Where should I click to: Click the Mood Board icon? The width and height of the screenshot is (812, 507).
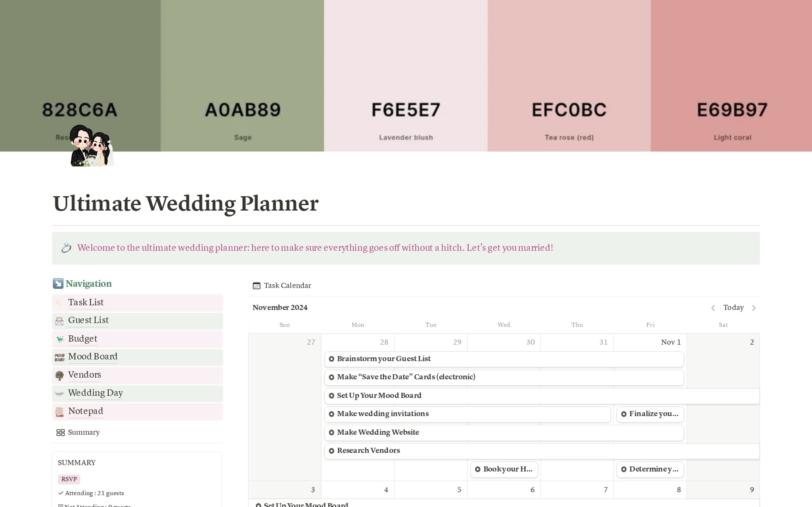(x=59, y=357)
